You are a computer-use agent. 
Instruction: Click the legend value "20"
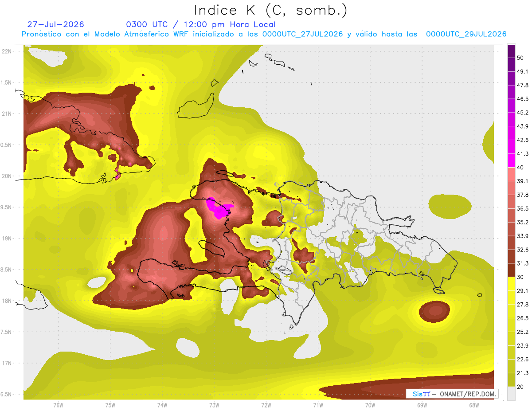click(x=520, y=387)
